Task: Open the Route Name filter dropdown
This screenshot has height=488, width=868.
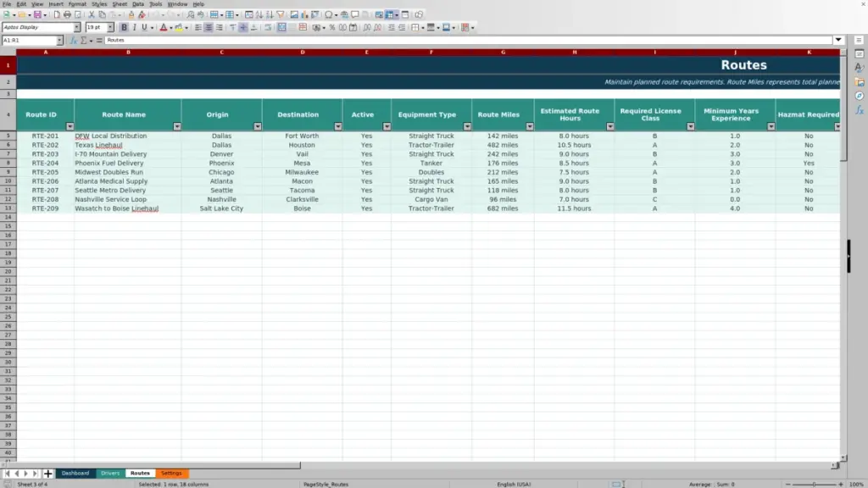Action: (177, 127)
